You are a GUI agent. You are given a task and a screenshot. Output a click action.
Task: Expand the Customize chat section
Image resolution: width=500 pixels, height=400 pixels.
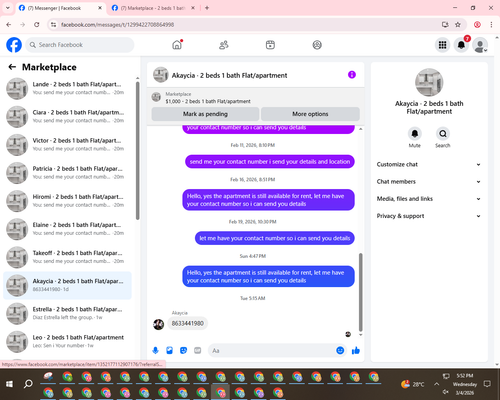tap(429, 164)
